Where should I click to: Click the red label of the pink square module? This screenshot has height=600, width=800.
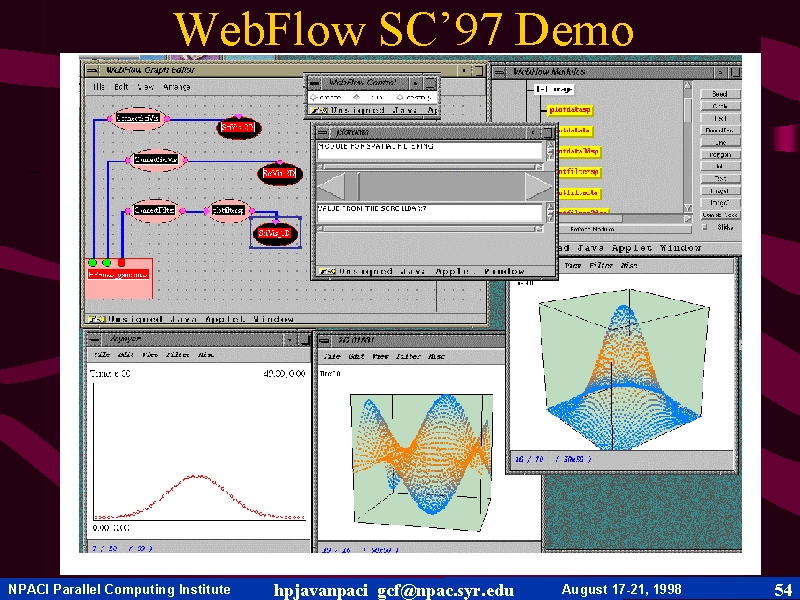point(118,274)
